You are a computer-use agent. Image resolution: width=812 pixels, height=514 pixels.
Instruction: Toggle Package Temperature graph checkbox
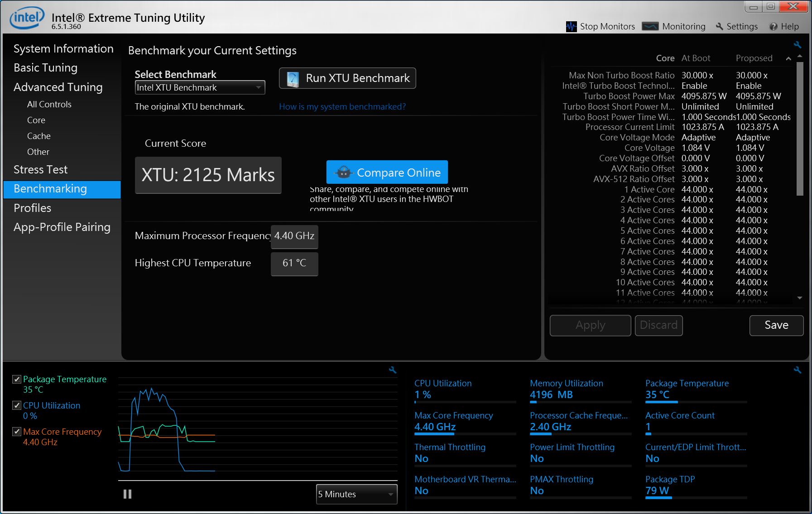pos(17,379)
